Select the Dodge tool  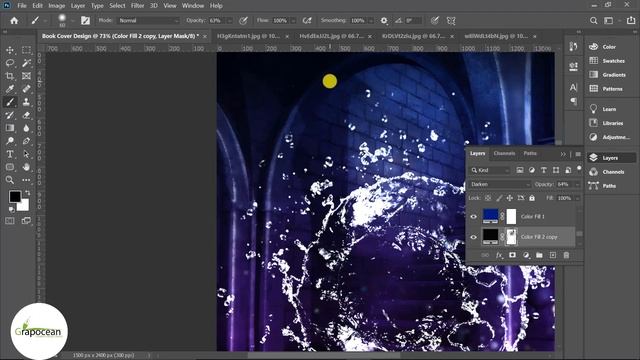10,141
